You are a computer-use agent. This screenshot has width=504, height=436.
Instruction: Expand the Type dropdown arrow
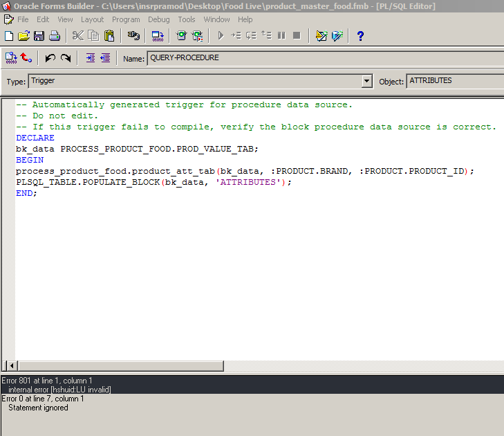[x=367, y=82]
